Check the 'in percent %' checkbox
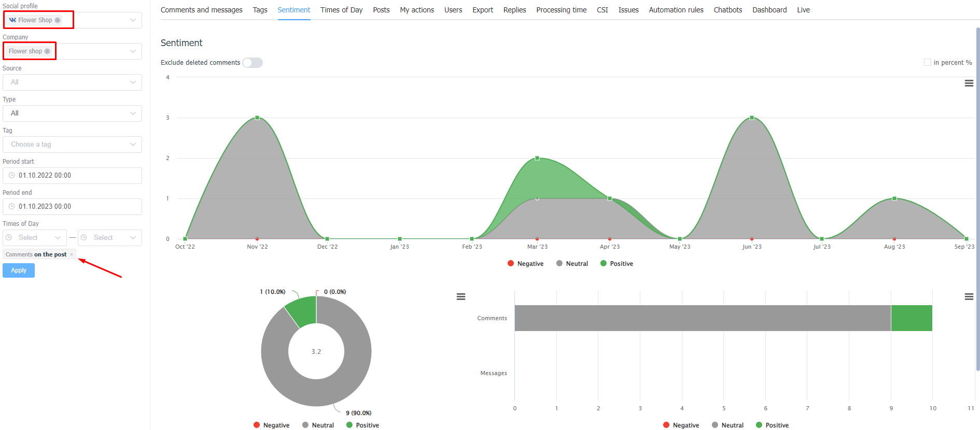The width and height of the screenshot is (980, 430). click(928, 62)
